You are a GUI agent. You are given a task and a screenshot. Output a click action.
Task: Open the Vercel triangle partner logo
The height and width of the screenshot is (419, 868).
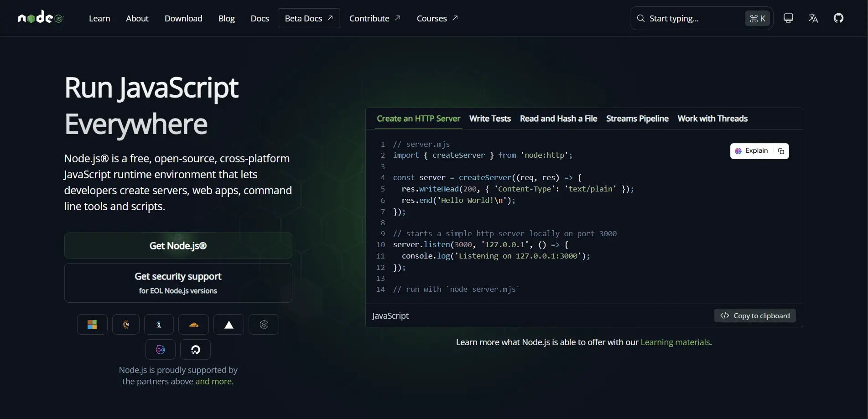tap(229, 325)
